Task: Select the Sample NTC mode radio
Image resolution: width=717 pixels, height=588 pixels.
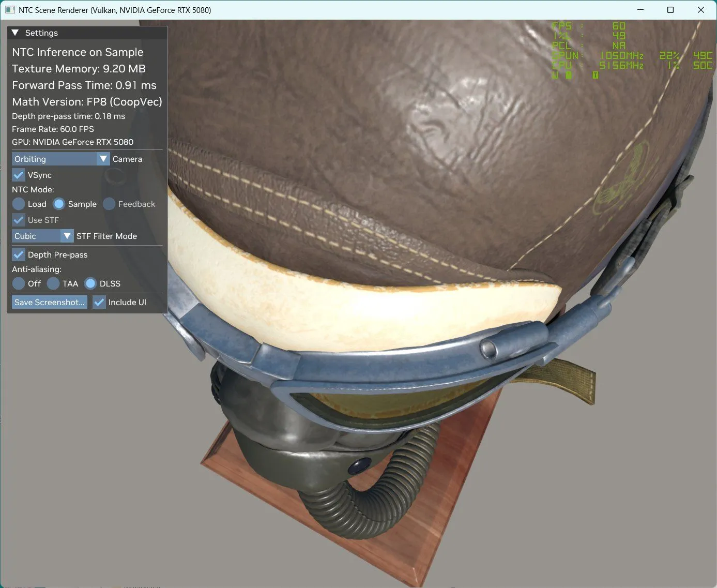Action: tap(59, 204)
